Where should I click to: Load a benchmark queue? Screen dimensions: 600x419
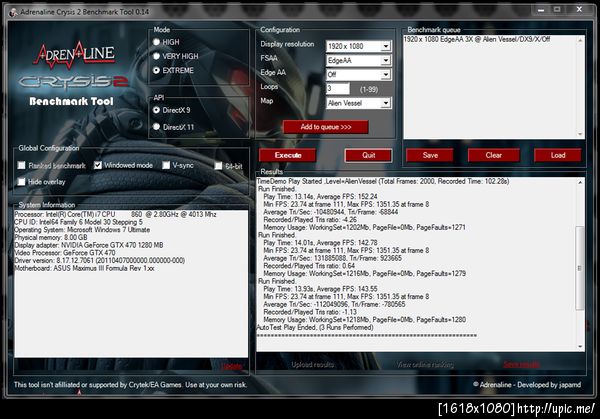(x=558, y=155)
